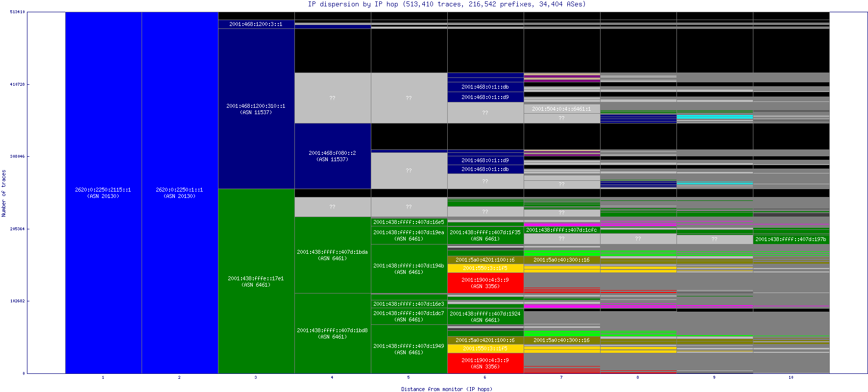868x392 pixels.
Task: Select block 2001:438:ffff::407d:194b
Action: point(409,269)
